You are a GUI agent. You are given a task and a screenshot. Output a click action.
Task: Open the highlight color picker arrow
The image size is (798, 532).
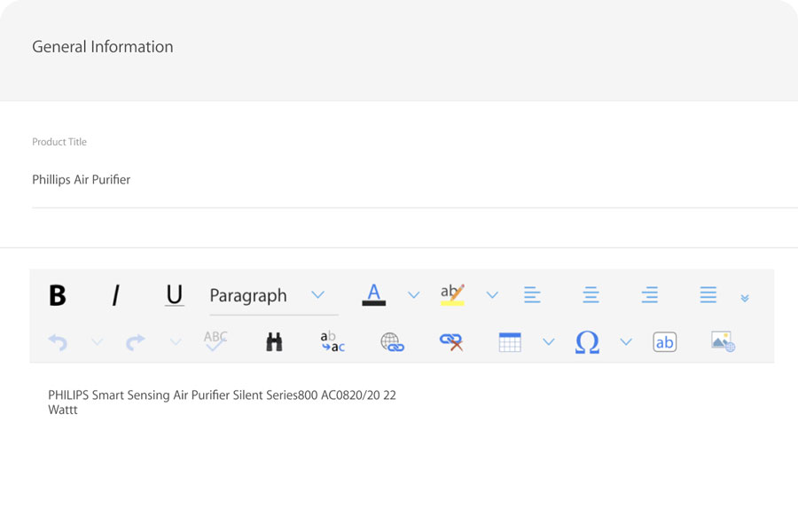tap(492, 294)
